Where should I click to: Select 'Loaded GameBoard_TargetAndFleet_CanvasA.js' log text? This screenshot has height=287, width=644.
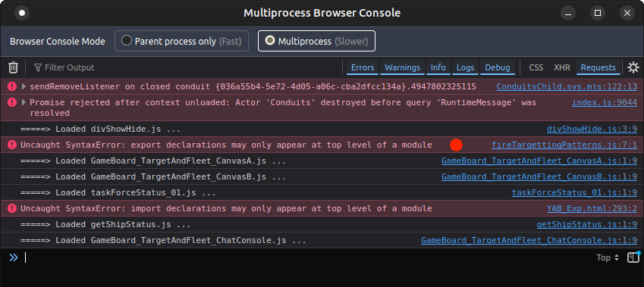point(153,161)
